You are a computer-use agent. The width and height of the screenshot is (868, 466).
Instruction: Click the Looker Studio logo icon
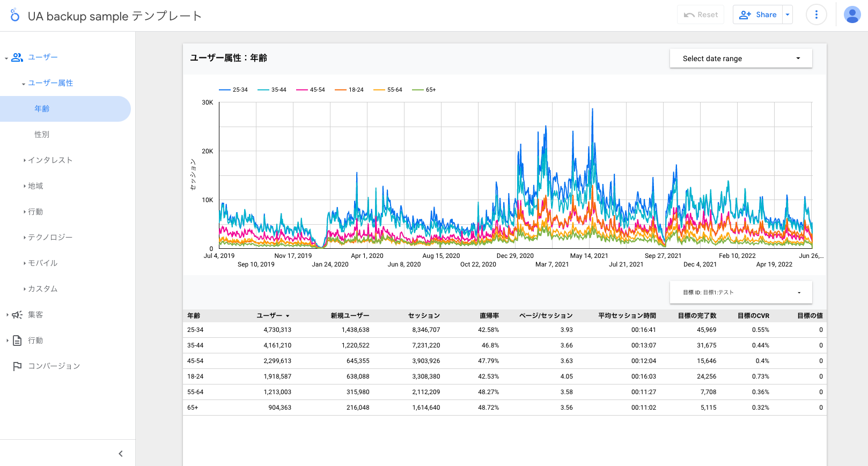pyautogui.click(x=15, y=15)
